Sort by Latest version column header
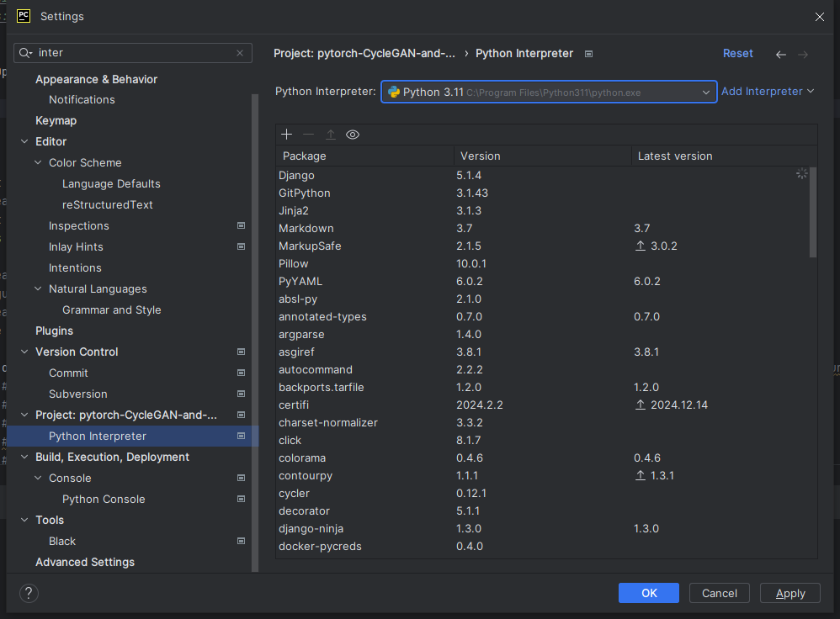Screen dimensions: 840x619 pyautogui.click(x=725, y=156)
